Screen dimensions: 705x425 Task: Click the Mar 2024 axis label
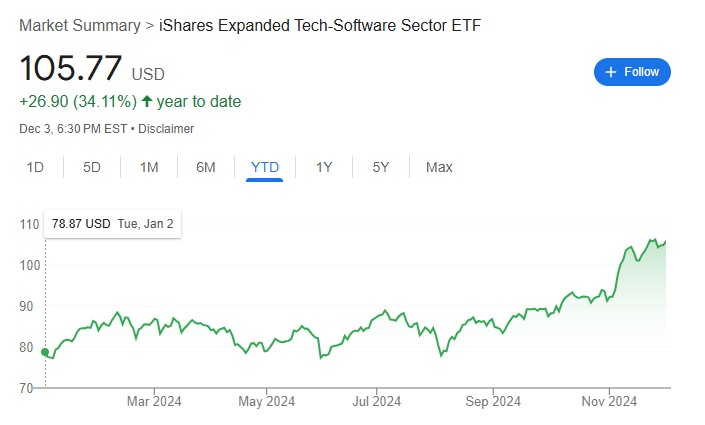[154, 402]
